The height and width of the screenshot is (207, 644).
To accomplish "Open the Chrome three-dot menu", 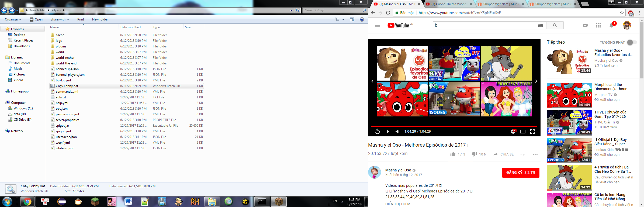I will click(x=639, y=13).
